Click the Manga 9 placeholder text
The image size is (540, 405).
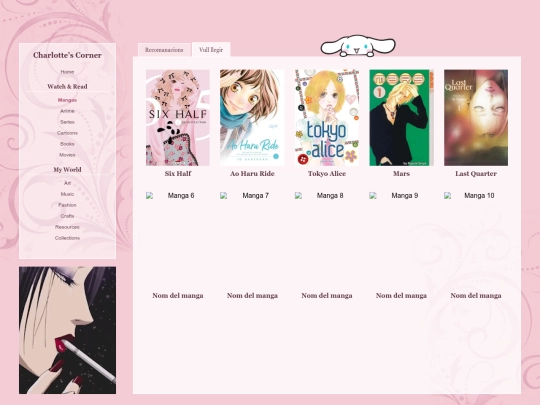(405, 196)
